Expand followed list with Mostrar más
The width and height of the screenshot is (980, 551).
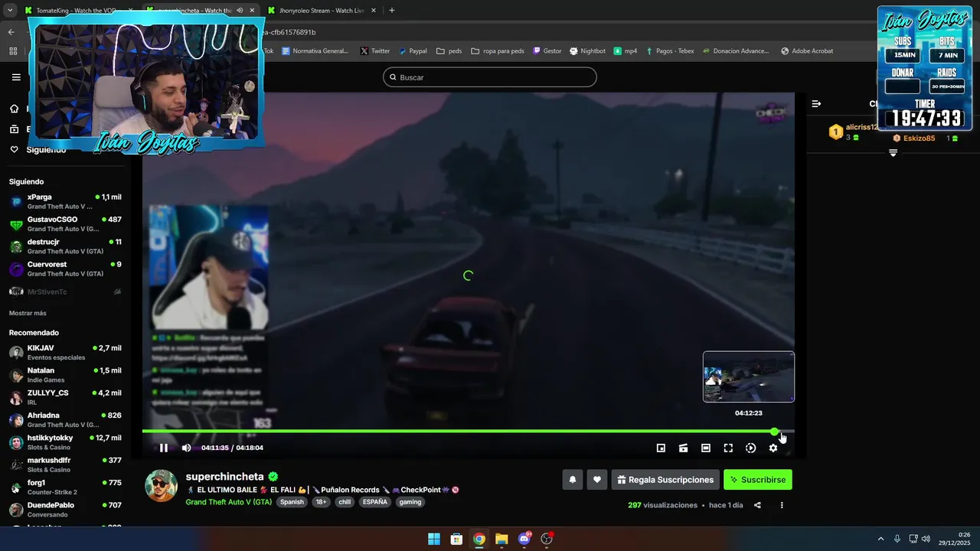click(x=28, y=313)
